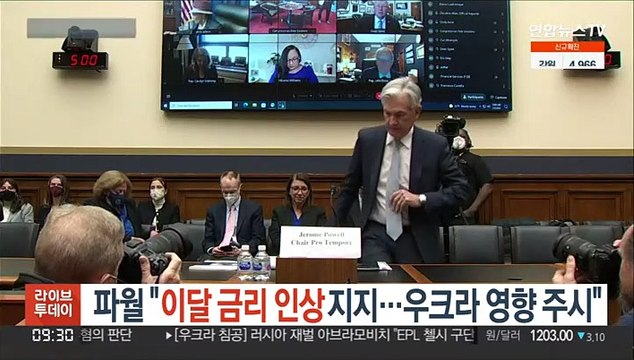Click the 원/달러 label
Image resolution: width=634 pixels, height=360 pixels.
503,336
